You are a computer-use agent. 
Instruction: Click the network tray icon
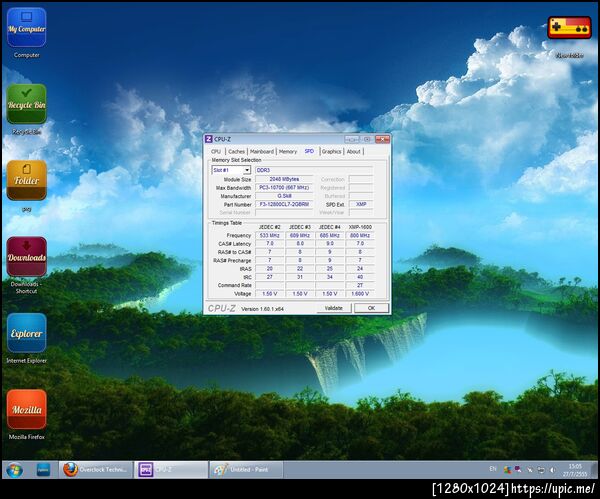(541, 470)
